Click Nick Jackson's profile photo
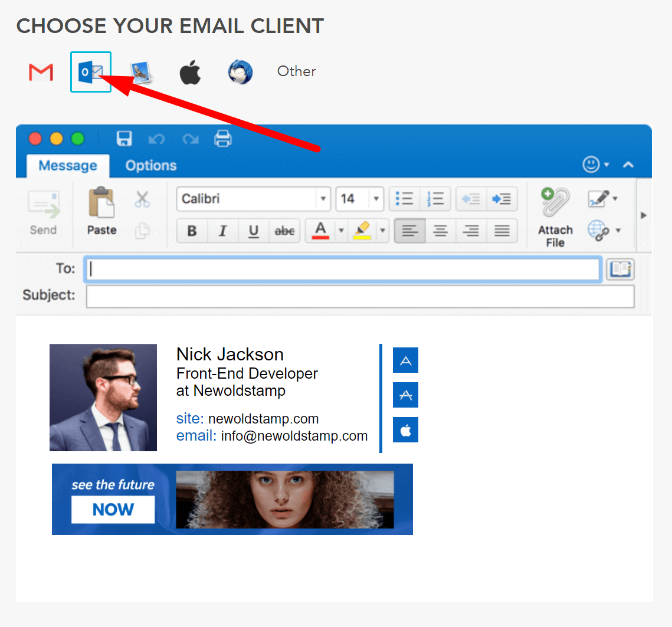 pos(103,398)
